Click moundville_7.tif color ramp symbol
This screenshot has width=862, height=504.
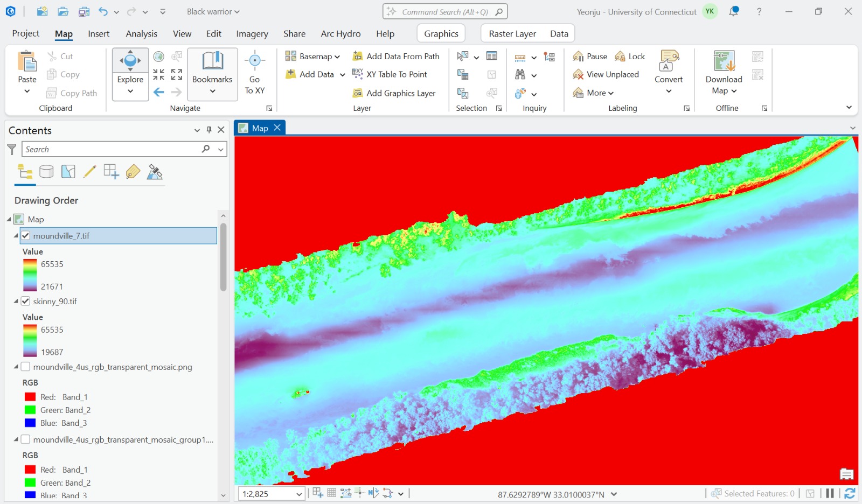pos(30,275)
